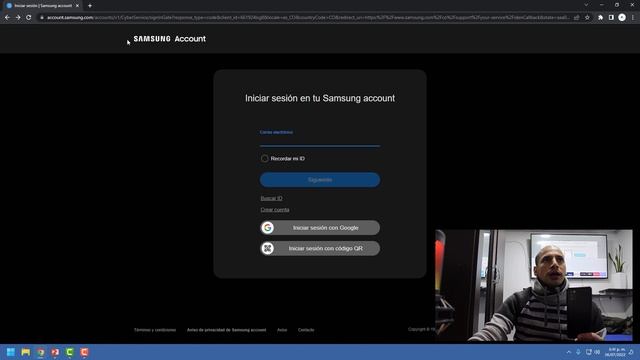640x360 pixels.
Task: Click the microphone tray icon
Action: 578,352
